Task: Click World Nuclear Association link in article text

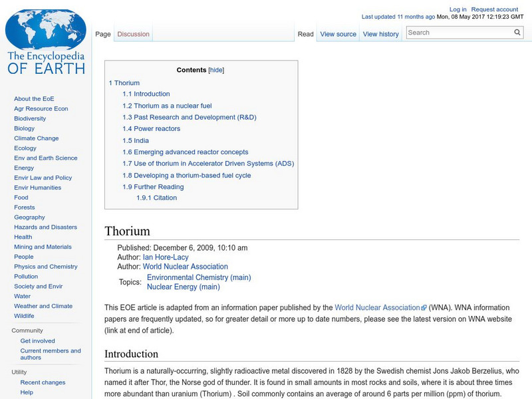Action: pos(377,308)
